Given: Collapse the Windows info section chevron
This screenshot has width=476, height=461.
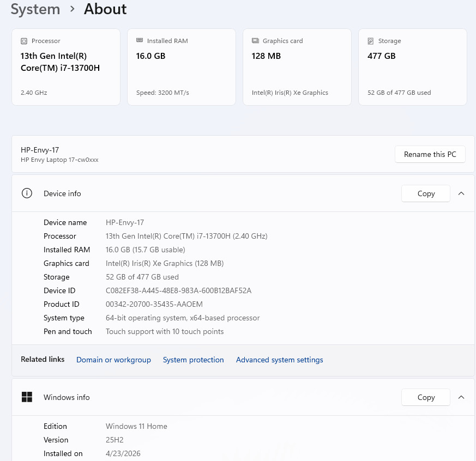Looking at the screenshot, I should 461,397.
